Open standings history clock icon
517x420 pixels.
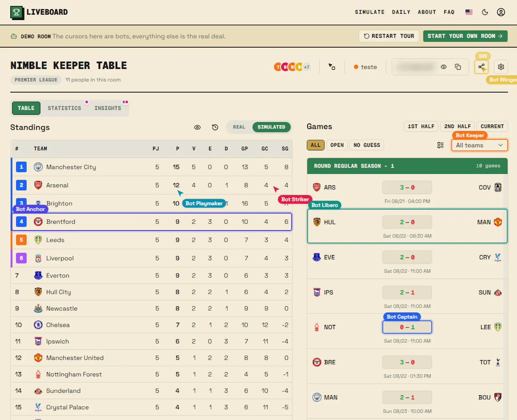(215, 127)
